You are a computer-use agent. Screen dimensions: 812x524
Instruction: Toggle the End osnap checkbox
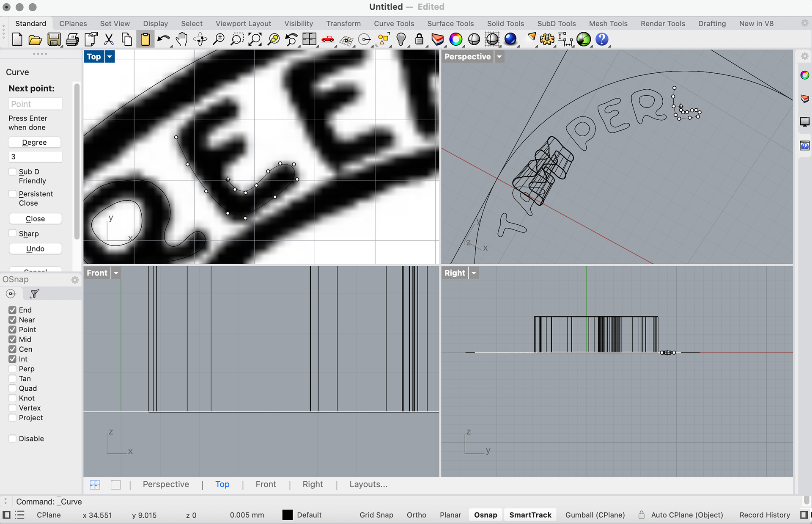coord(12,310)
